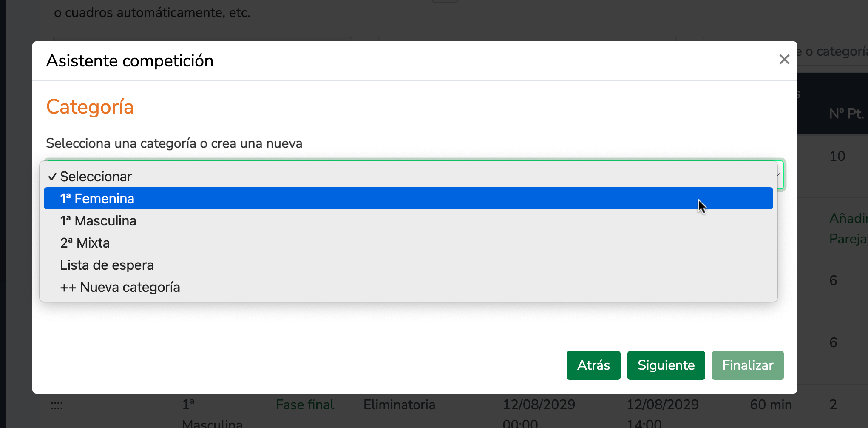Viewport: 868px width, 428px height.
Task: Click the 'Nº Pt.' column header
Action: click(x=846, y=114)
